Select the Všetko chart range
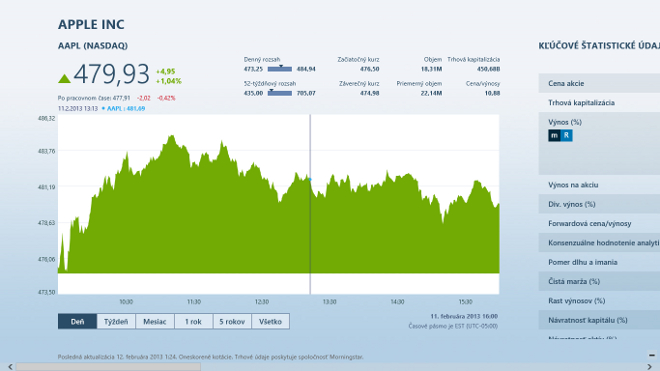This screenshot has width=660, height=371. pyautogui.click(x=270, y=321)
